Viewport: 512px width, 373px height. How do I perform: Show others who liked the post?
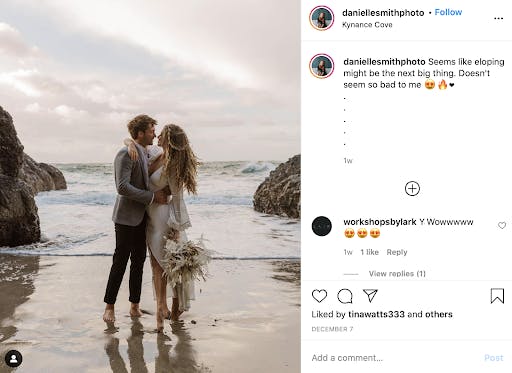[x=439, y=314]
